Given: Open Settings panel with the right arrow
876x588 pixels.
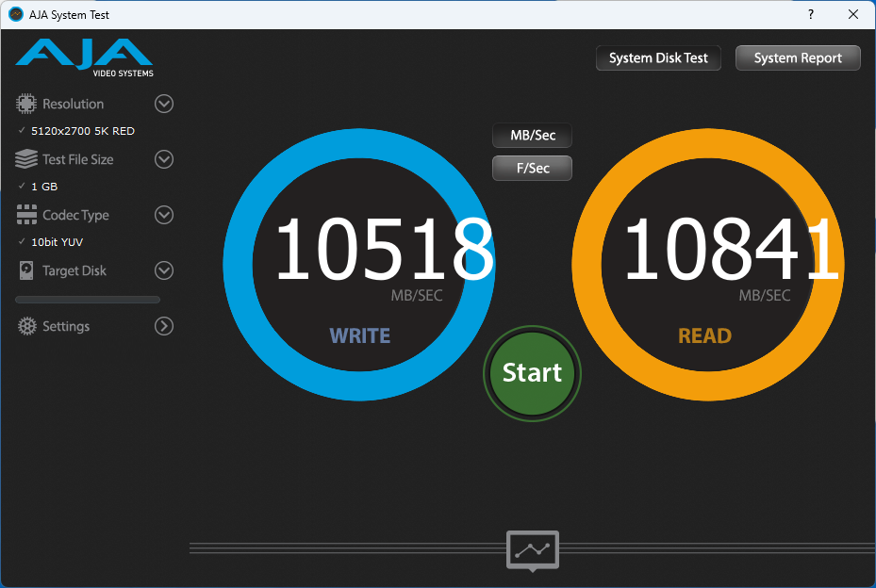Looking at the screenshot, I should coord(164,326).
